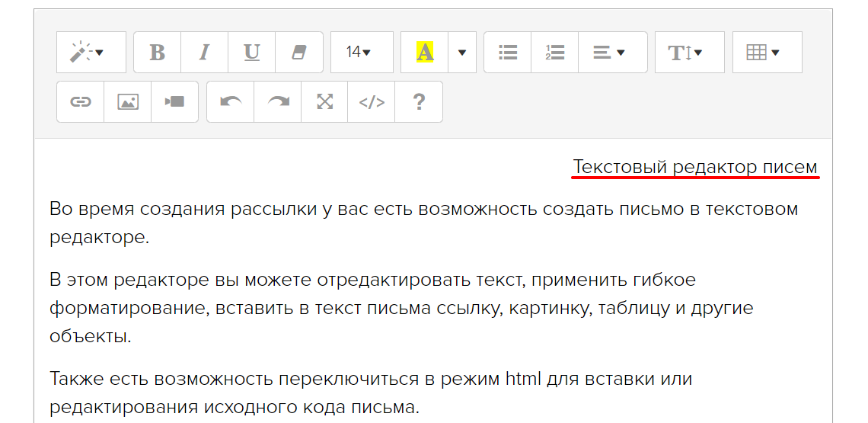
Task: Expand the text color options arrow
Action: pyautogui.click(x=461, y=53)
